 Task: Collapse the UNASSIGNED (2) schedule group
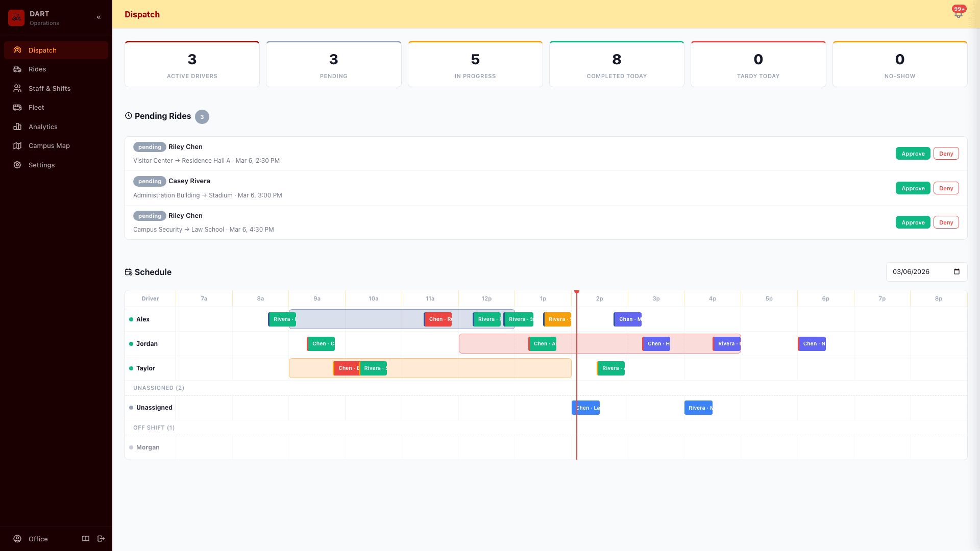click(158, 388)
